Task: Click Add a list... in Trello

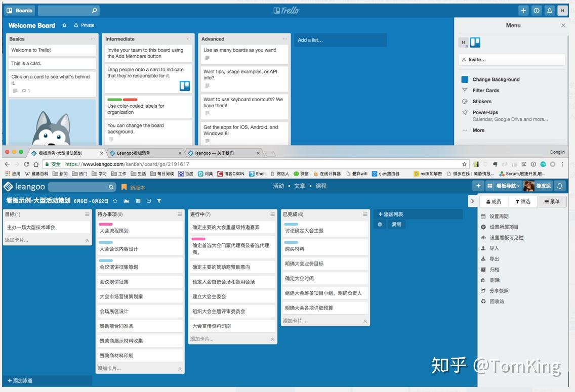Action: (340, 40)
